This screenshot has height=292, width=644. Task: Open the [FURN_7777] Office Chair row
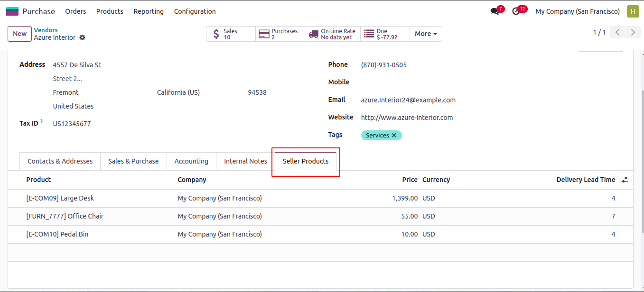pyautogui.click(x=320, y=216)
